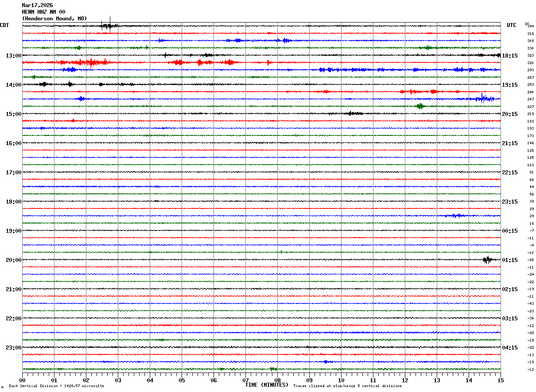This screenshot has height=392, width=536.
Task: Select the 17:00 CDT row label
Action: (13, 172)
